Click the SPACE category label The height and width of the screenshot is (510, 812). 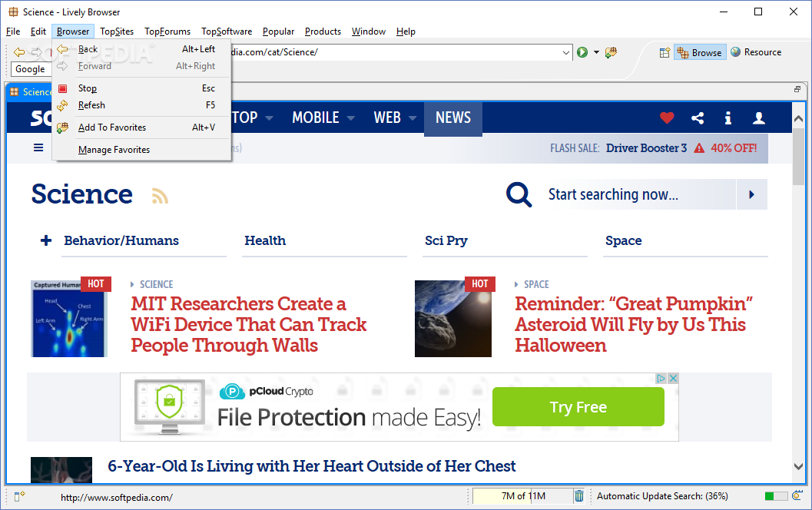(x=536, y=284)
